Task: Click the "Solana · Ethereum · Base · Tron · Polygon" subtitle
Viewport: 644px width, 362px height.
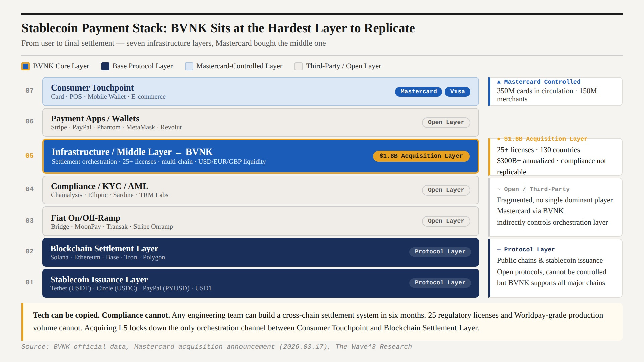Action: (108, 257)
